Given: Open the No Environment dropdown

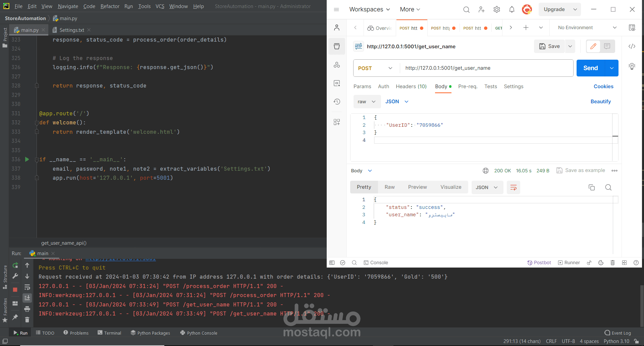Looking at the screenshot, I should tap(587, 28).
